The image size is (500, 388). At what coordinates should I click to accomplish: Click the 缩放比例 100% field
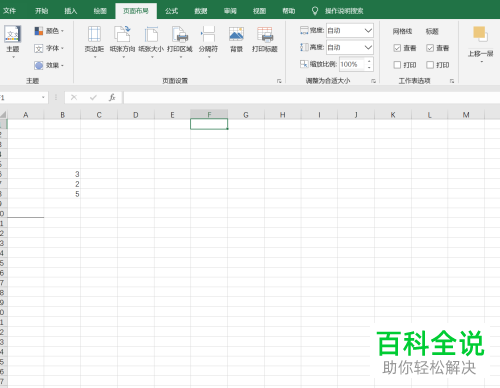click(352, 64)
